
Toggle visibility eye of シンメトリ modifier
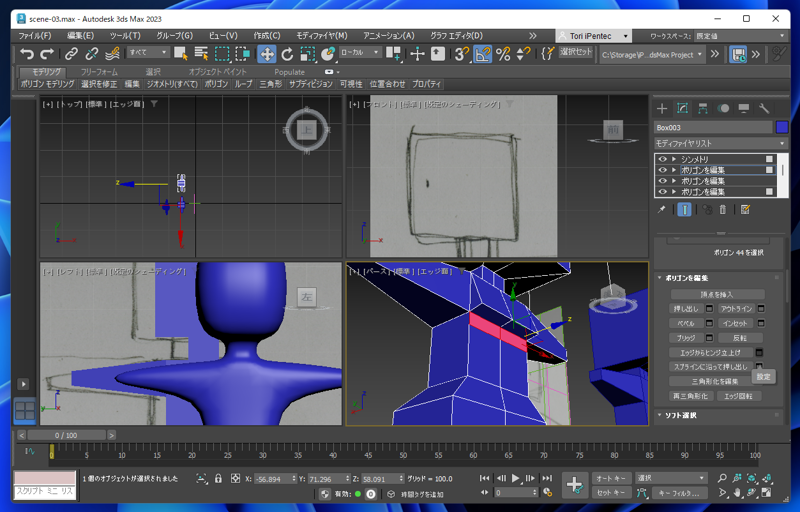(662, 159)
